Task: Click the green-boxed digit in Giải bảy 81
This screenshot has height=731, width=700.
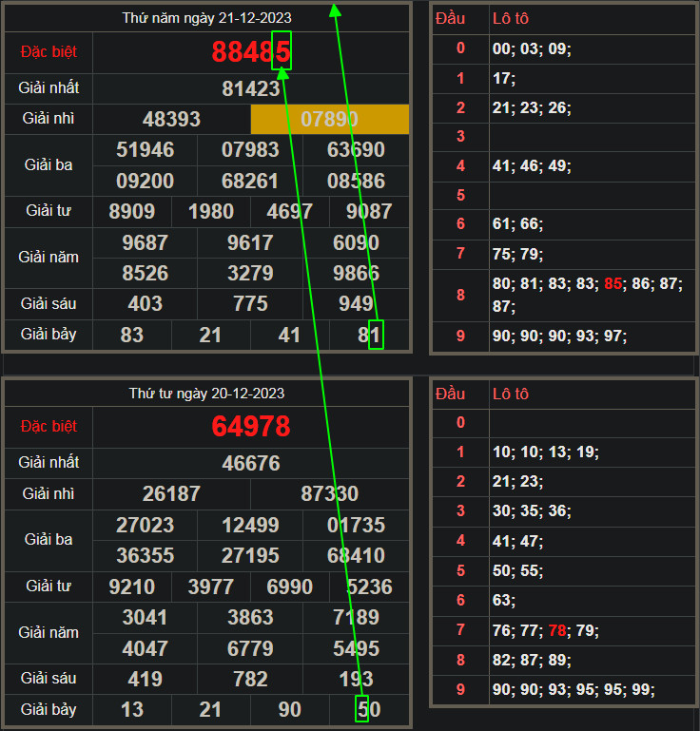Action: pos(376,335)
